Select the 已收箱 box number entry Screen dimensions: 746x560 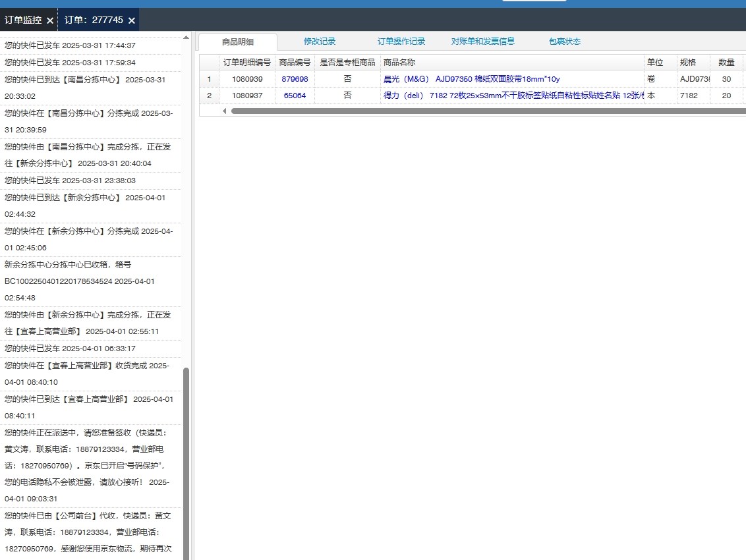[x=90, y=281]
